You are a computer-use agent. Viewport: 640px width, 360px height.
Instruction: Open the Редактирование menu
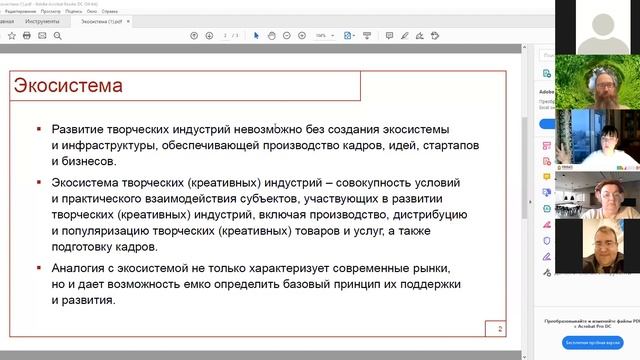pyautogui.click(x=20, y=11)
